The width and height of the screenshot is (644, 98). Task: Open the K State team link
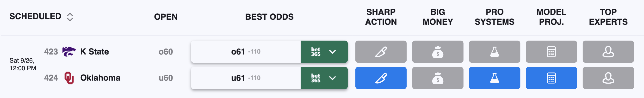(x=94, y=52)
